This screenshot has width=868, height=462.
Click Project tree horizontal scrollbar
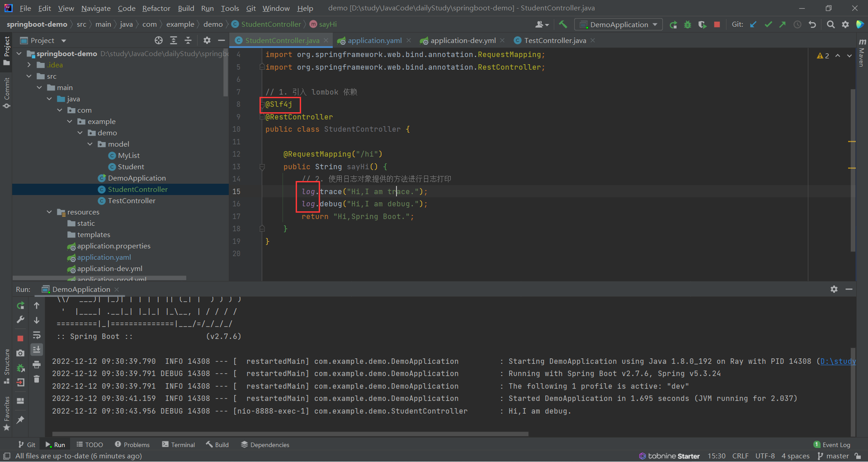click(x=99, y=278)
